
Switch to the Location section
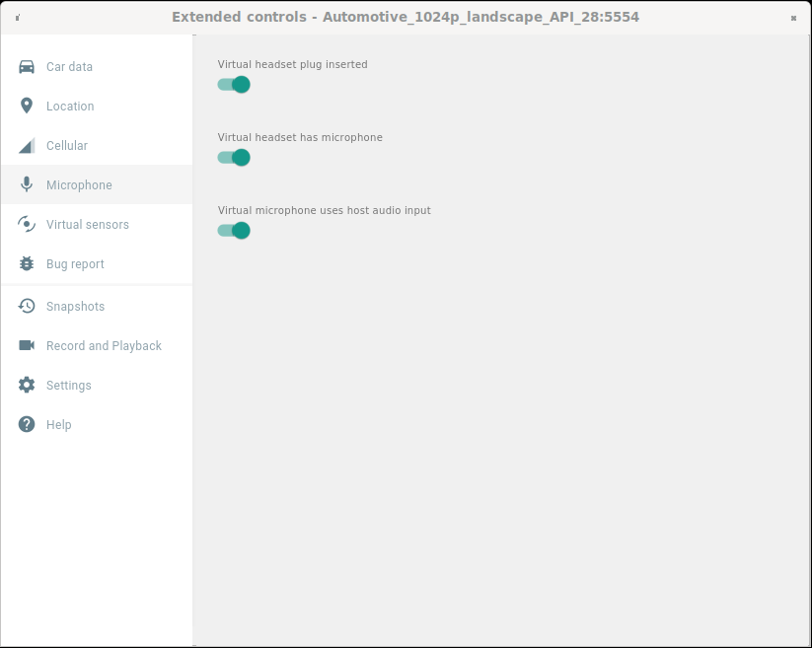click(70, 106)
